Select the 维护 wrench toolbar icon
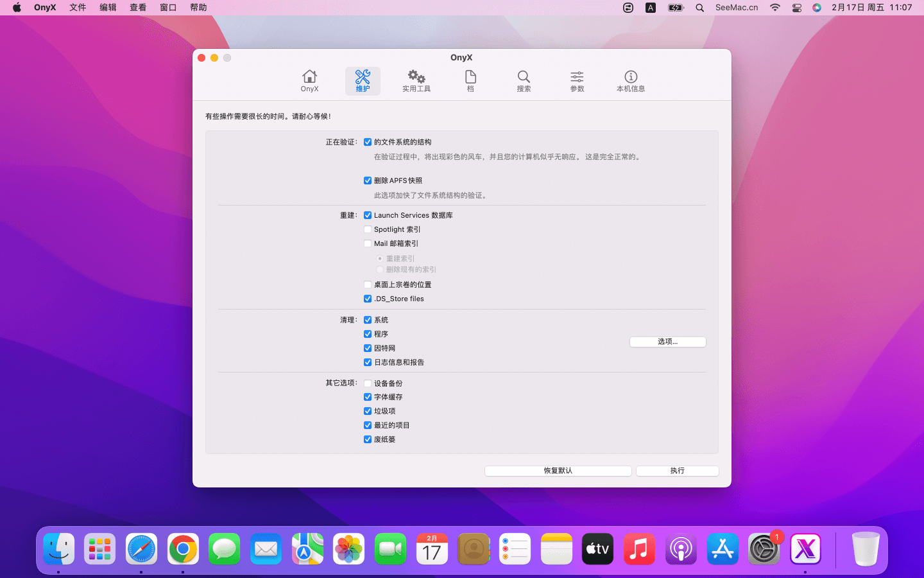This screenshot has width=924, height=578. [x=363, y=81]
